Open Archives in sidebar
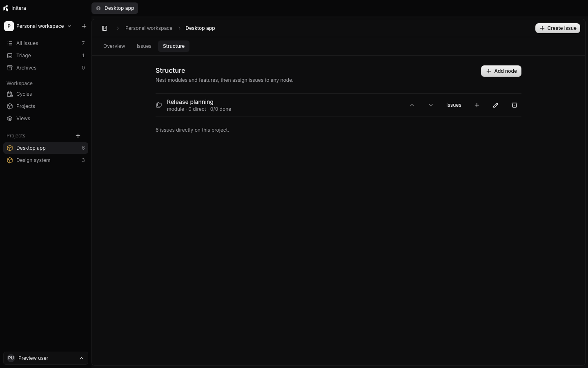588x368 pixels. [46, 68]
